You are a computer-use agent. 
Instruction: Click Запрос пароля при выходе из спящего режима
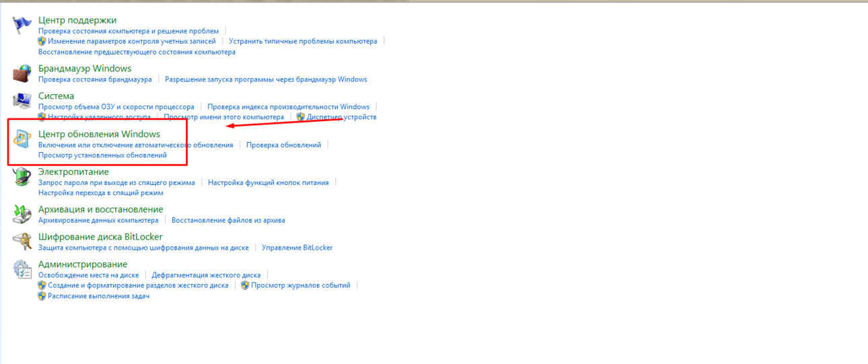click(116, 182)
